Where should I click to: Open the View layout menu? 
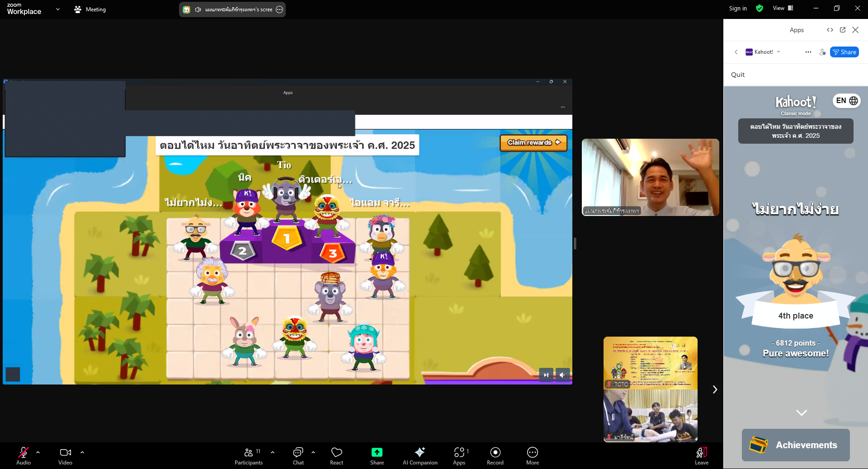[x=783, y=8]
